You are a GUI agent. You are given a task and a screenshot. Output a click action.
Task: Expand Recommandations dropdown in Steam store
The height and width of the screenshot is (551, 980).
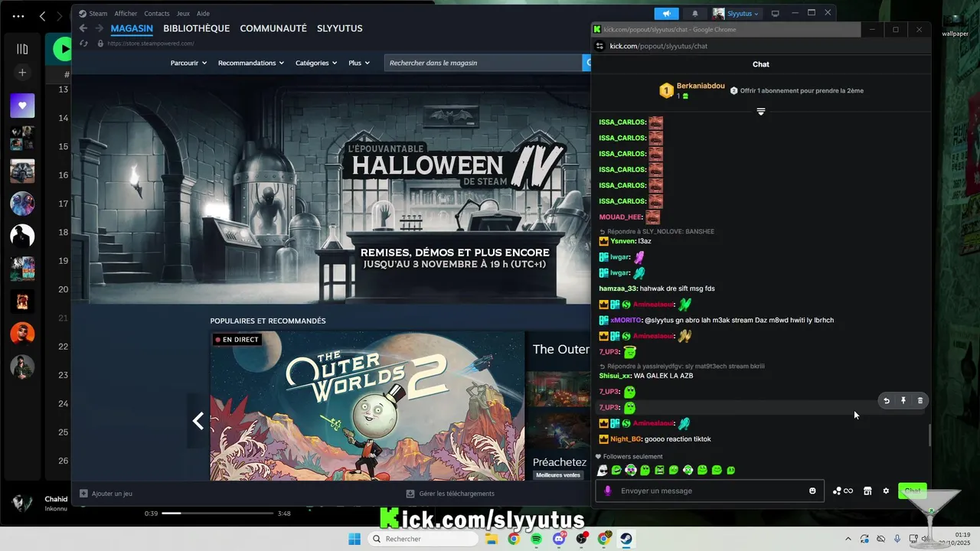pos(251,63)
